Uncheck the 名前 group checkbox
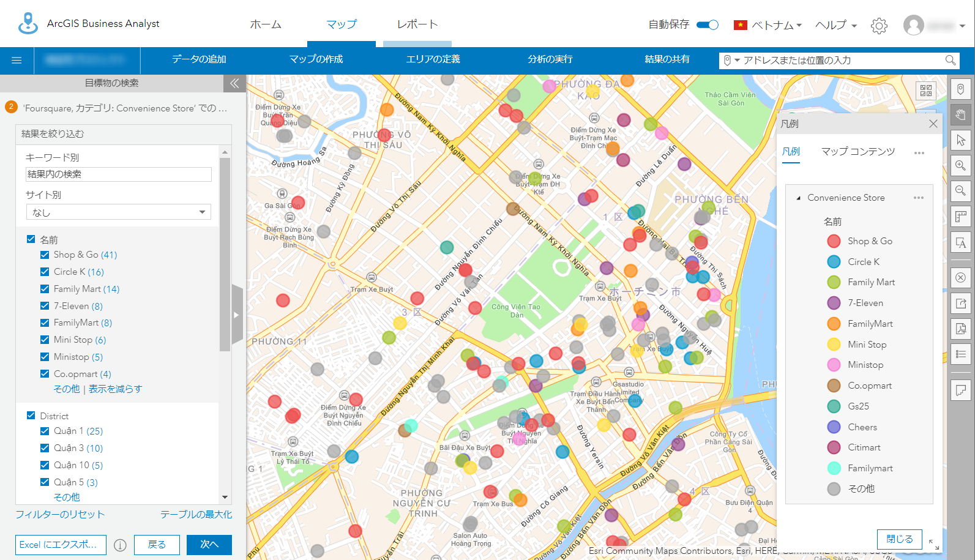Image resolution: width=975 pixels, height=560 pixels. [x=31, y=239]
